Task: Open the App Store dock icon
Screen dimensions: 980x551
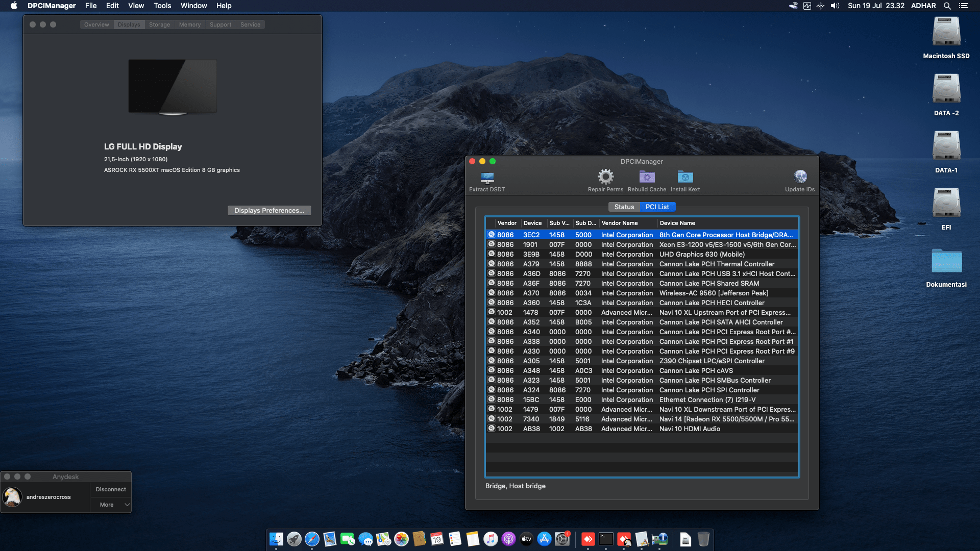Action: 544,539
